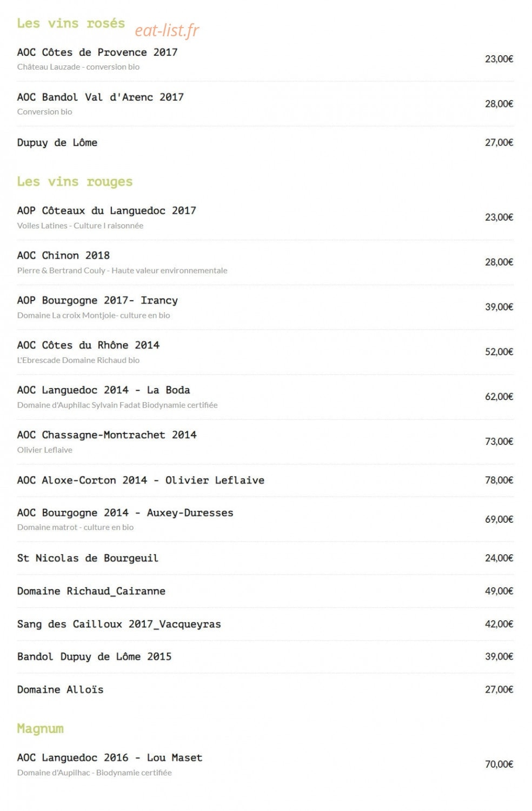Click AOC Côtes de Provence 2017 item

click(97, 52)
